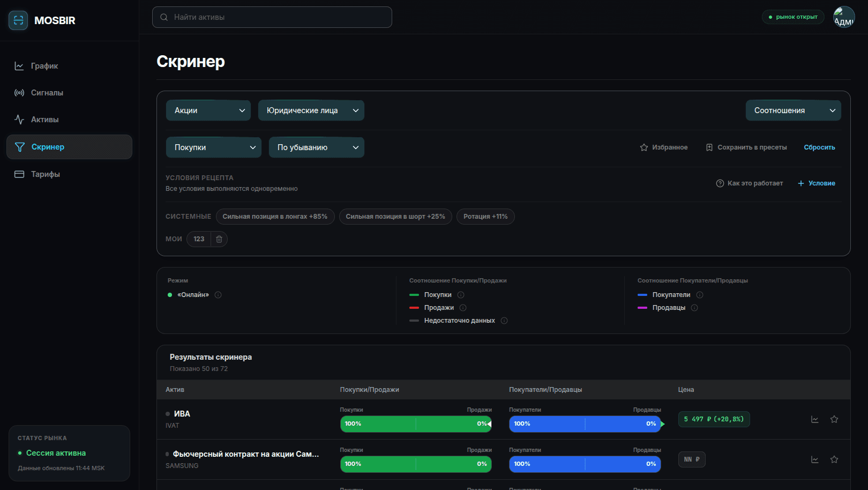Click the Показано 50 из 72 text
Screen dimensions: 868x490
[199, 369]
